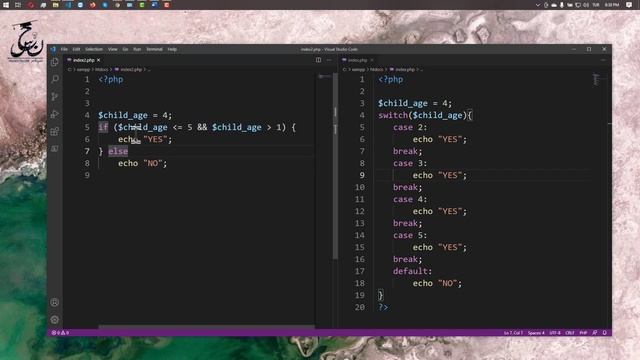Click 'switch' keyword in right editor
The height and width of the screenshot is (360, 640).
click(x=393, y=115)
